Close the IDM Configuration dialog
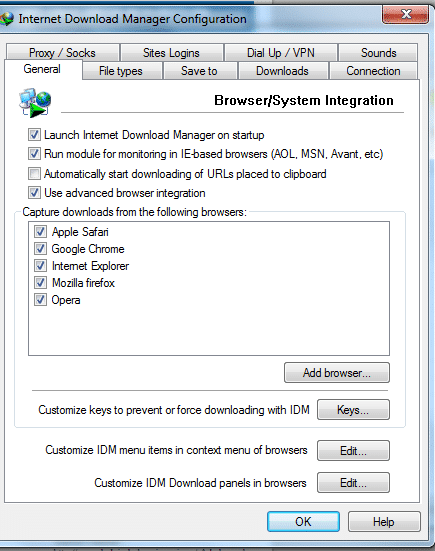 405,14
